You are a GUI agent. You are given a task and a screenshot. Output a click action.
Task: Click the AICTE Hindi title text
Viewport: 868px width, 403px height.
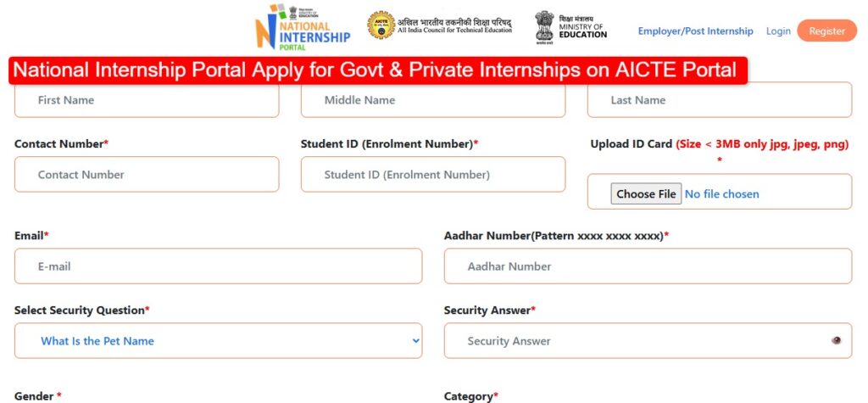[x=455, y=22]
